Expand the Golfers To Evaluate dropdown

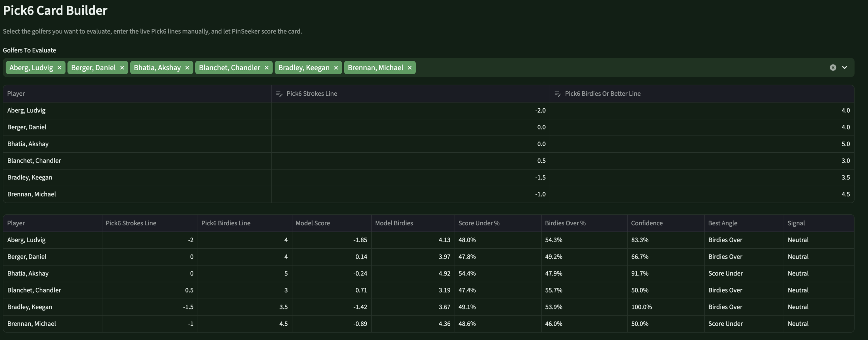[x=845, y=68]
